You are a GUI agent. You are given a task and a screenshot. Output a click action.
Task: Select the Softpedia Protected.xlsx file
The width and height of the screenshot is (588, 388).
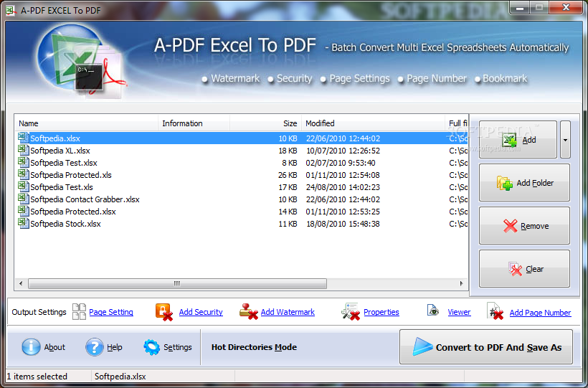pos(242,212)
